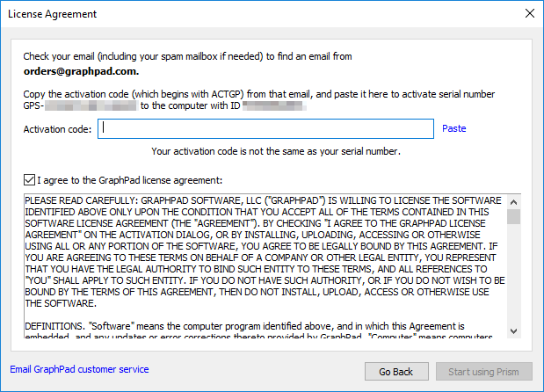
Task: Click the 'I agree to the GraphPad' label
Action: pyautogui.click(x=129, y=181)
